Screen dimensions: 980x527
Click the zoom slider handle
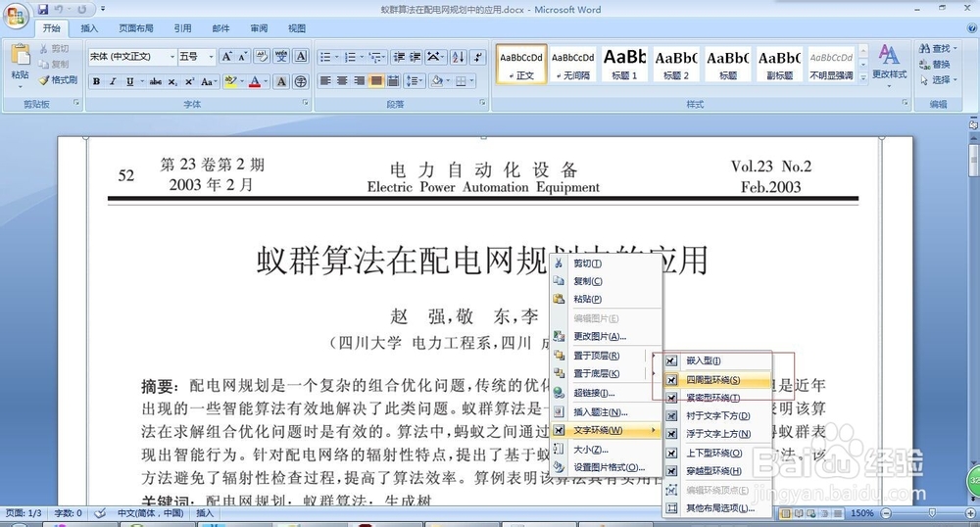(x=932, y=513)
